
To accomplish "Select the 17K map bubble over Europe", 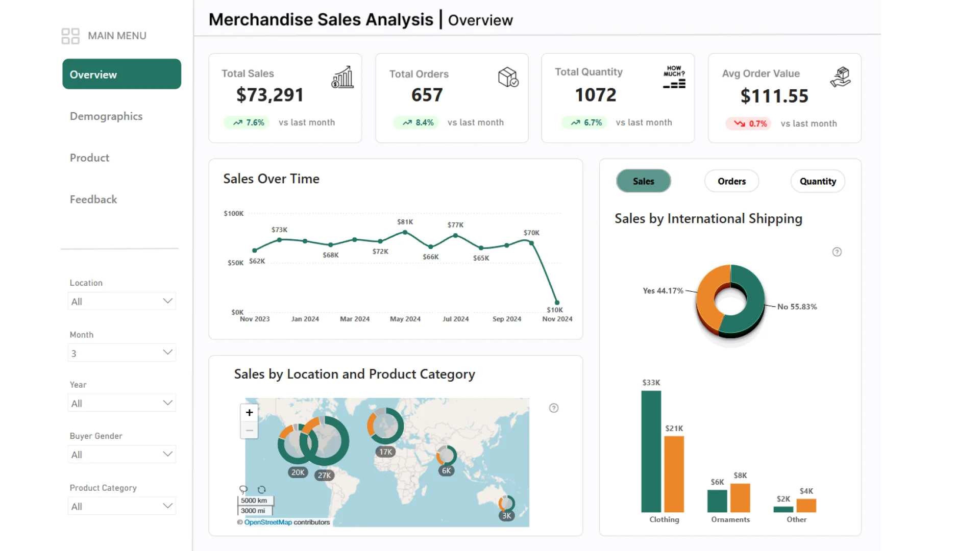I will click(x=385, y=425).
